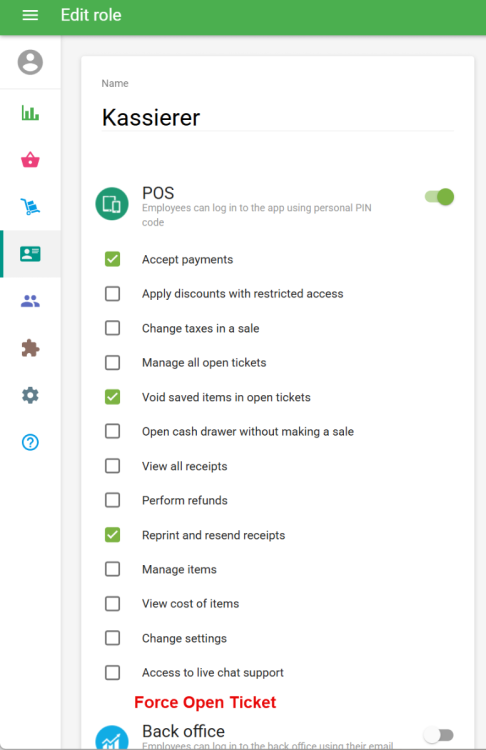The width and height of the screenshot is (486, 750).
Task: Open the settings gear icon
Action: coord(30,395)
